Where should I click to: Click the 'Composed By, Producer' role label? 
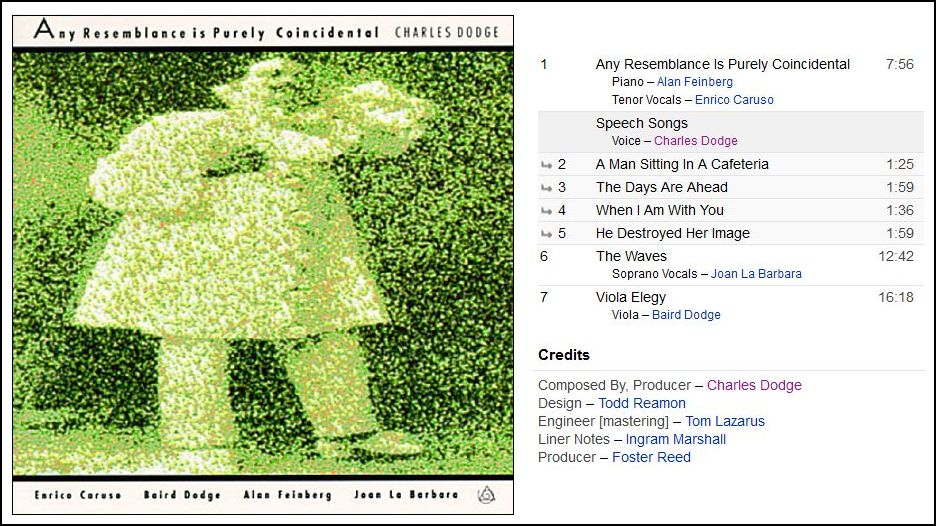(x=614, y=385)
